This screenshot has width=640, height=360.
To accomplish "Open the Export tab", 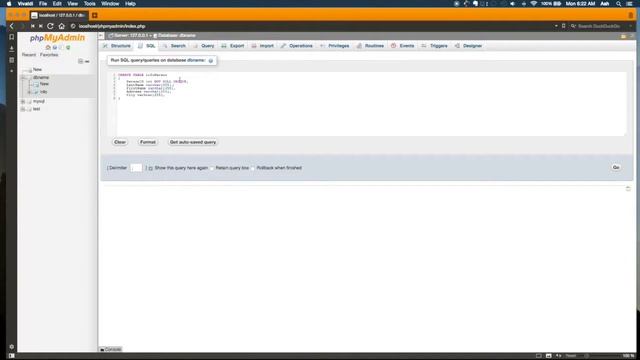I will tap(233, 46).
